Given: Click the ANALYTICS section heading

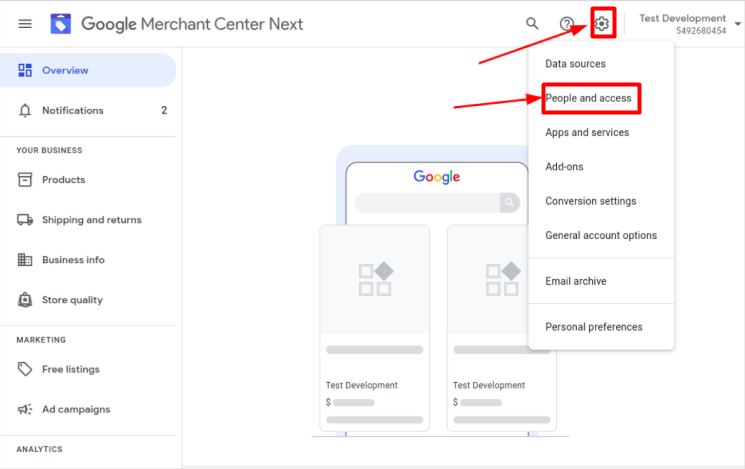Looking at the screenshot, I should tap(39, 449).
